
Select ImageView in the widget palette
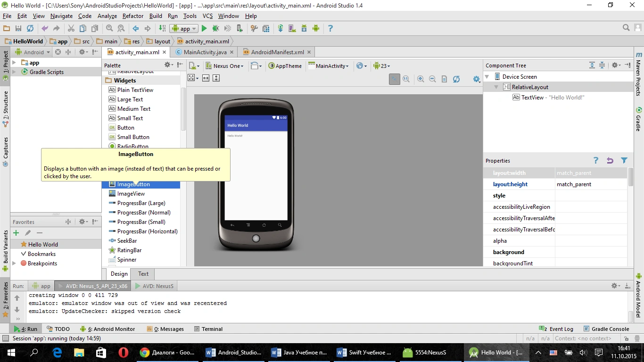coord(131,194)
